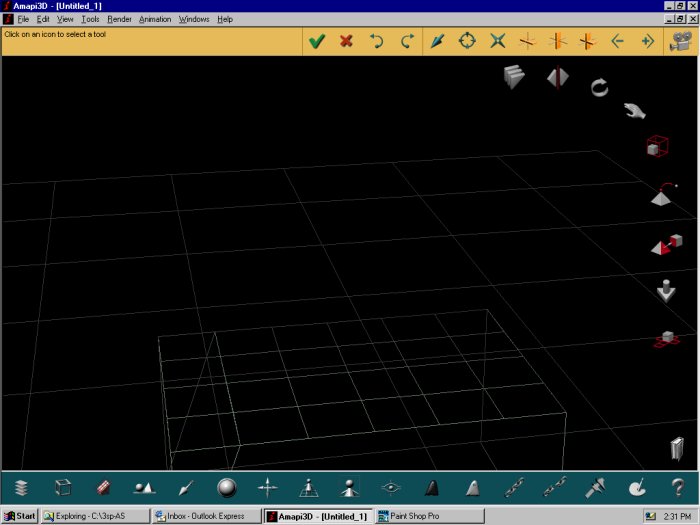Click the sphere and cone primitives icon
The image size is (700, 525).
[x=144, y=488]
